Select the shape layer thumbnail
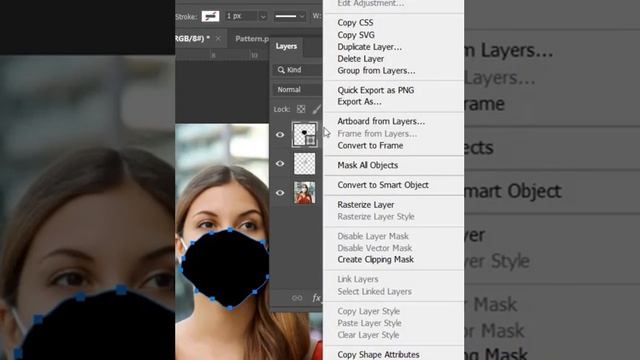Image resolution: width=640 pixels, height=360 pixels. (304, 134)
